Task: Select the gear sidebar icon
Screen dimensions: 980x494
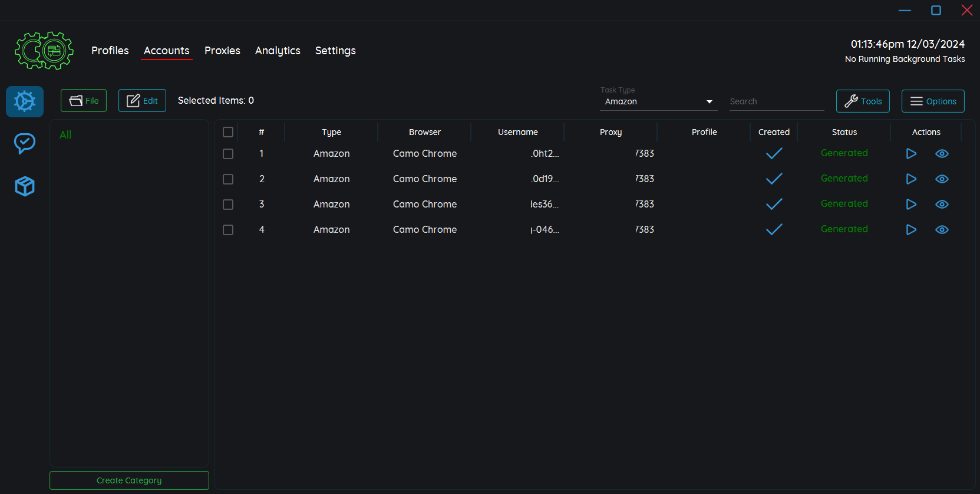Action: pos(25,101)
